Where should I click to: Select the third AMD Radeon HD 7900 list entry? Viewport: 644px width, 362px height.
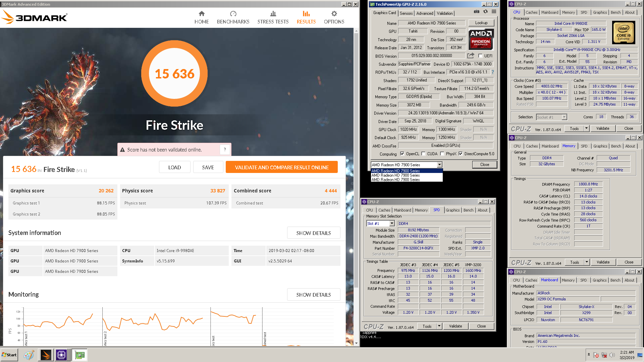coord(407,180)
